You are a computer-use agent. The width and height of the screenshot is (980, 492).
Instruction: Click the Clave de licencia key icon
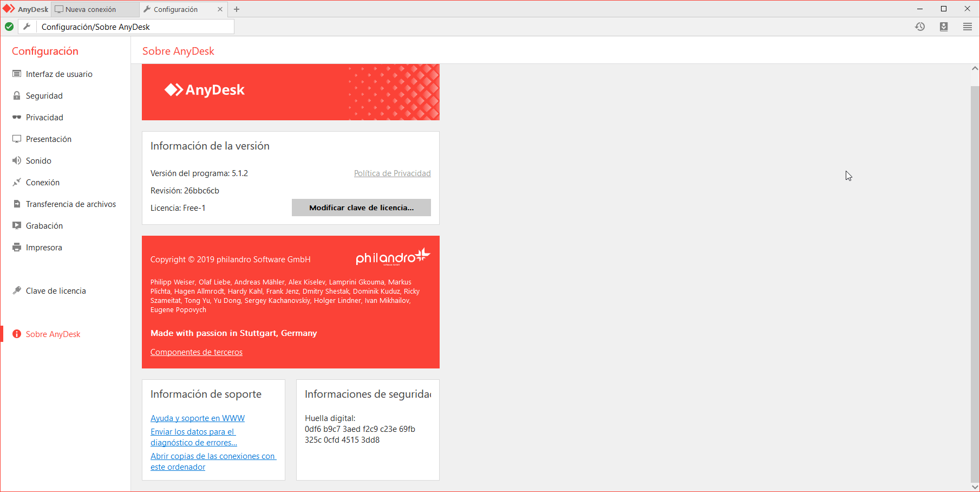(x=17, y=290)
